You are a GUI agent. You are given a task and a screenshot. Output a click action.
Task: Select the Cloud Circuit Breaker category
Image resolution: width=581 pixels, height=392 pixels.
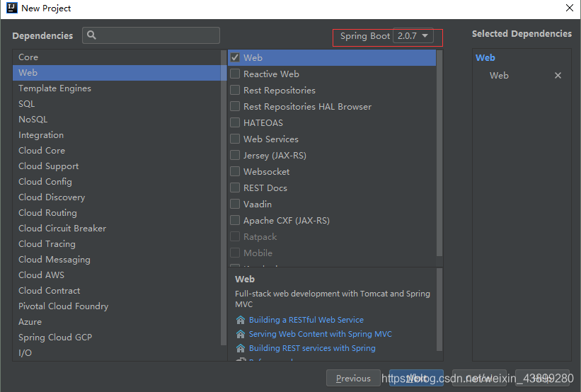117,229
